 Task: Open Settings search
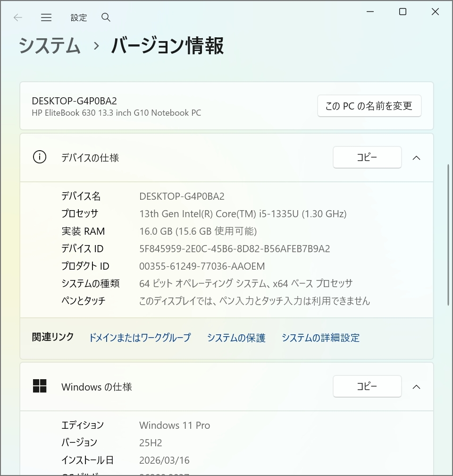coord(106,17)
